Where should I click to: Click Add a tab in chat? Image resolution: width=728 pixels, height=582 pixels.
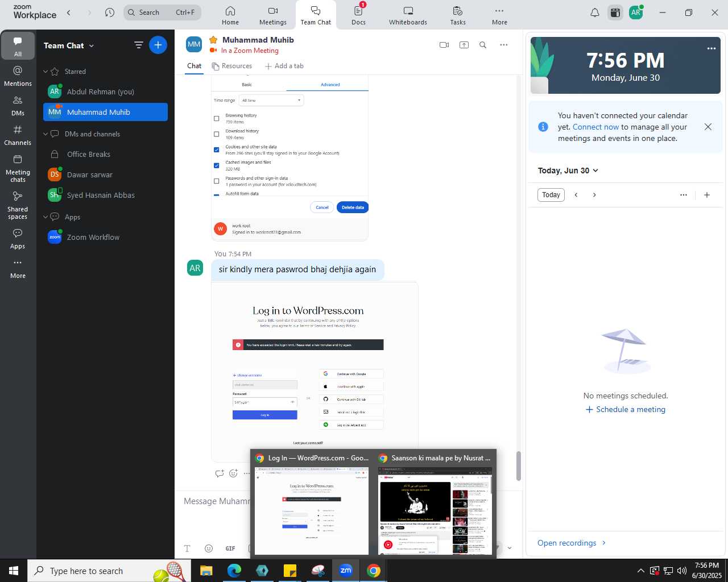pyautogui.click(x=284, y=66)
